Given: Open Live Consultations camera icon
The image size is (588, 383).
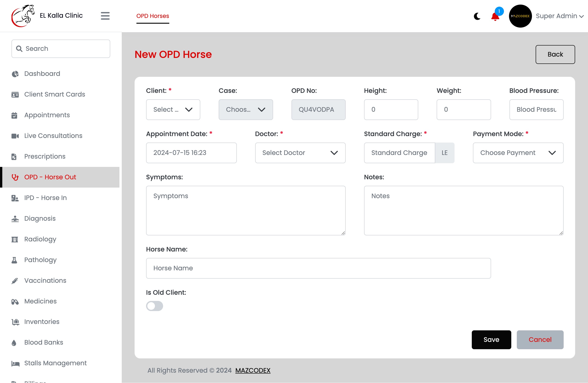Looking at the screenshot, I should click(x=15, y=136).
